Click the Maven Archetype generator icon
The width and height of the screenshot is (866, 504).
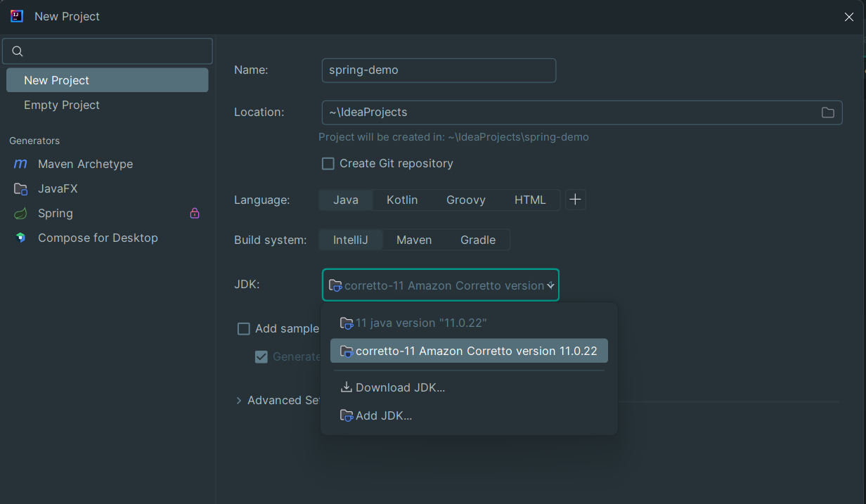pyautogui.click(x=20, y=164)
